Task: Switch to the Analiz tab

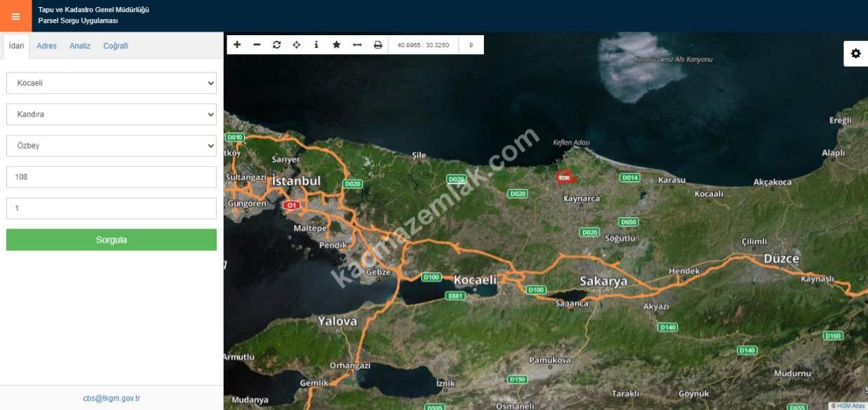Action: (79, 46)
